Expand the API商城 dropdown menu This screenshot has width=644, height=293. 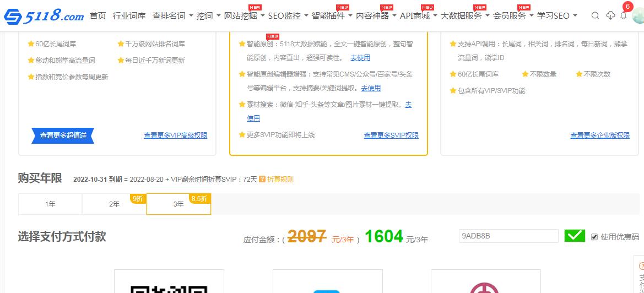[419, 15]
